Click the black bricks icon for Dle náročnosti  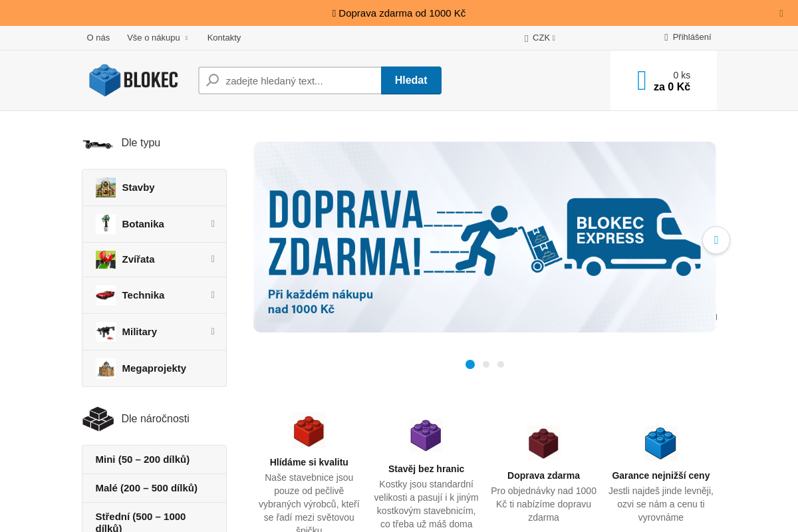(98, 419)
